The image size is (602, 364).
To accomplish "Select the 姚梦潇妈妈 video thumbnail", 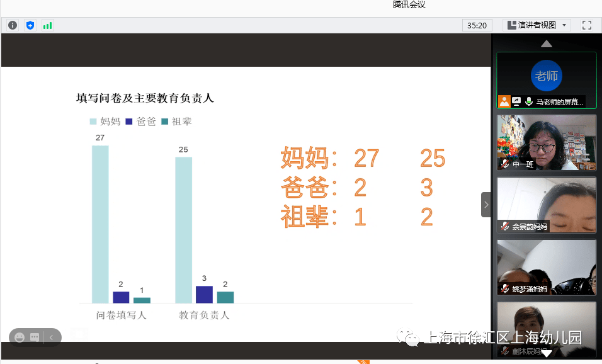I will point(546,267).
